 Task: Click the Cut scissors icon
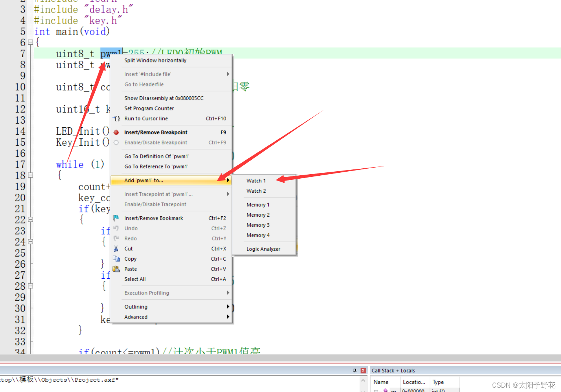click(116, 249)
